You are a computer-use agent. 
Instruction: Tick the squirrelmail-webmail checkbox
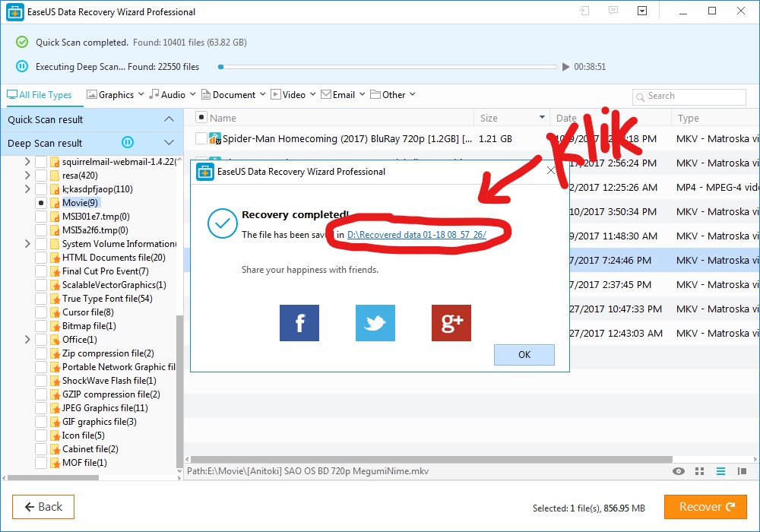pyautogui.click(x=41, y=162)
